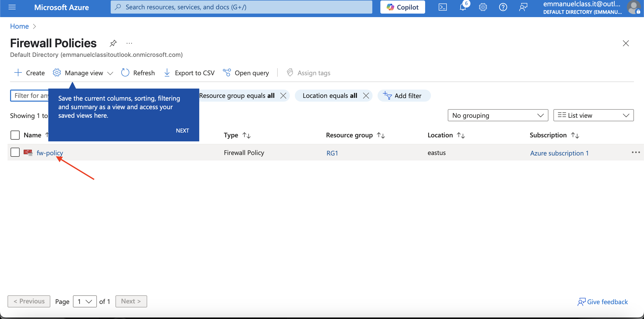Click the Previous page button
Viewport: 644px width, 319px height.
click(x=29, y=301)
